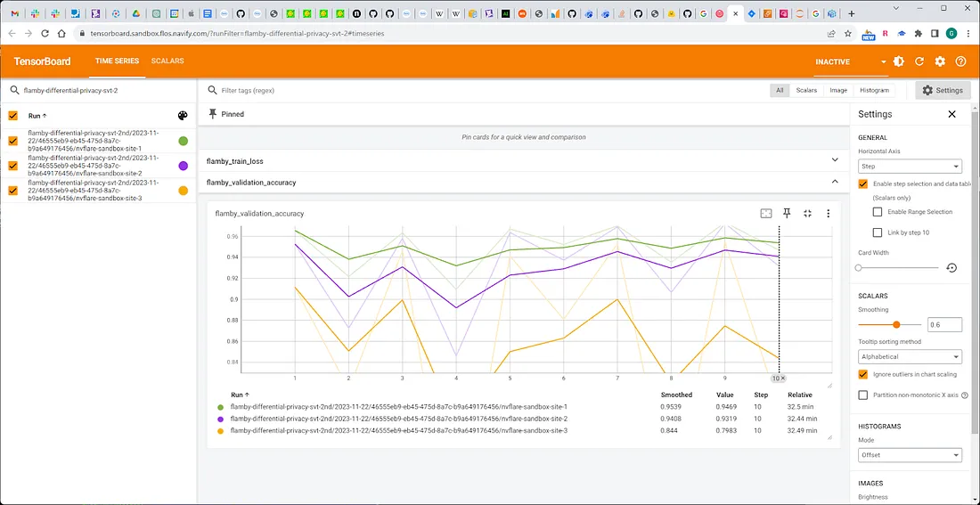Click the reload data icon

(x=919, y=61)
